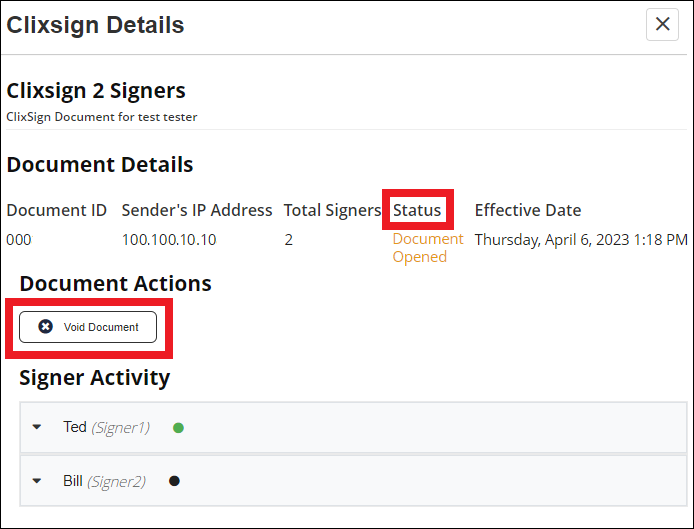Close the Clixsign Details dialog
Viewport: 694px width, 529px height.
pos(662,25)
